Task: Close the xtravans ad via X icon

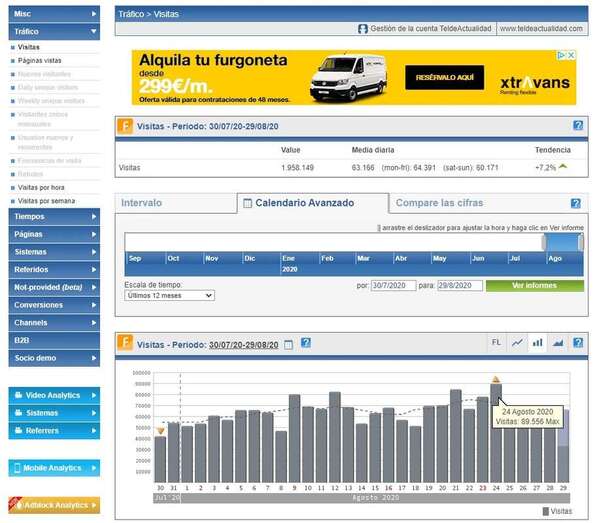Action: coord(571,56)
